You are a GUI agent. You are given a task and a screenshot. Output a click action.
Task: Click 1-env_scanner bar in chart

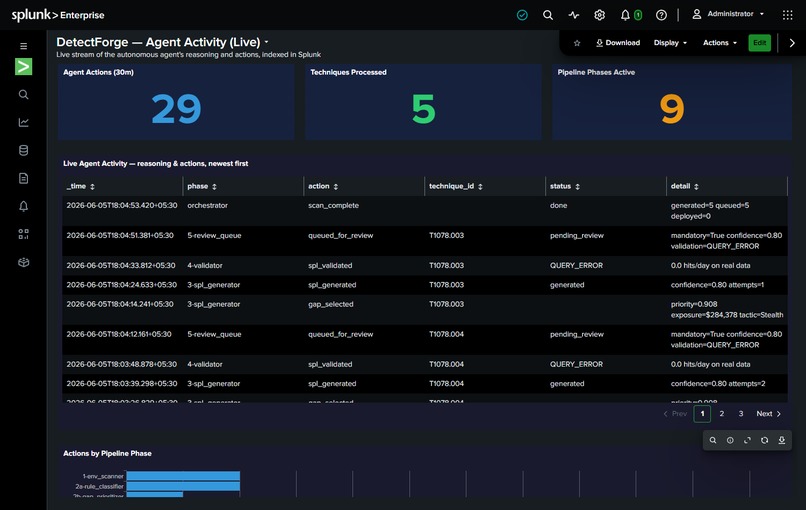point(183,476)
